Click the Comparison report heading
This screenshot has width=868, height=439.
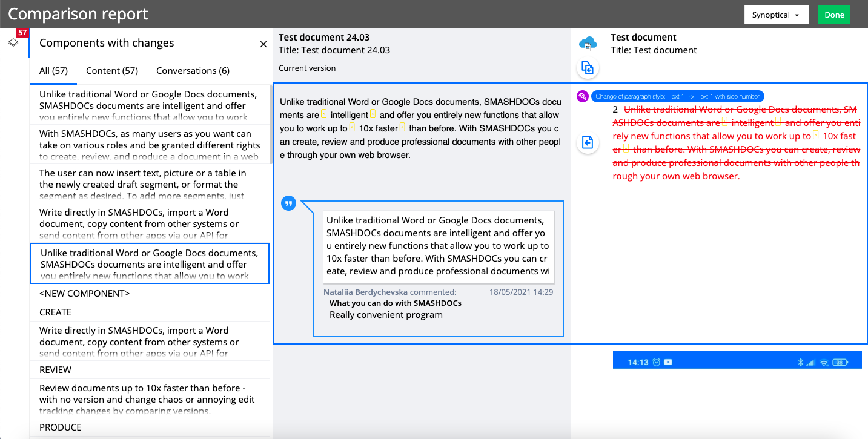[78, 14]
